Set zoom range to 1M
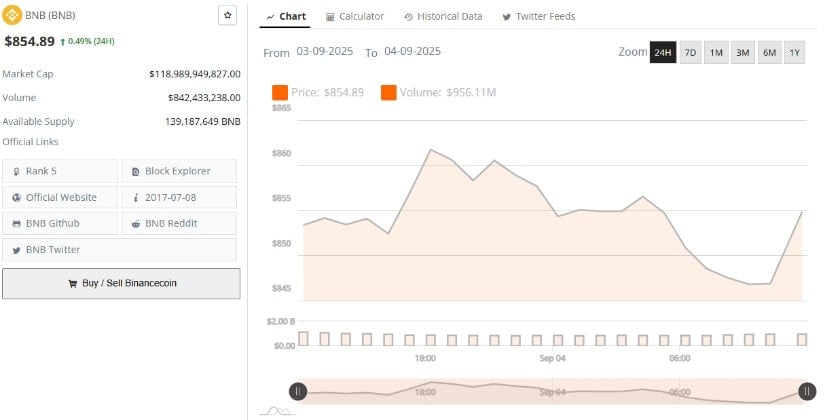The image size is (825, 420). tap(716, 52)
